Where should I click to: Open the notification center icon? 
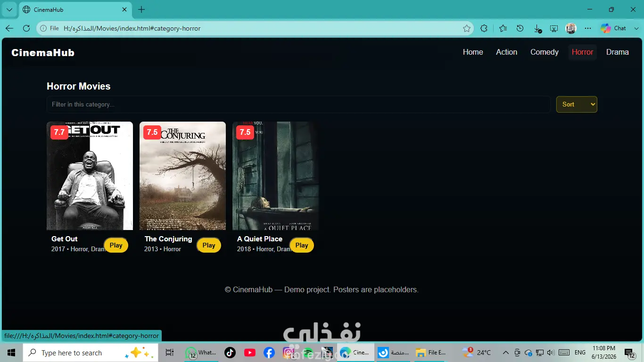629,353
